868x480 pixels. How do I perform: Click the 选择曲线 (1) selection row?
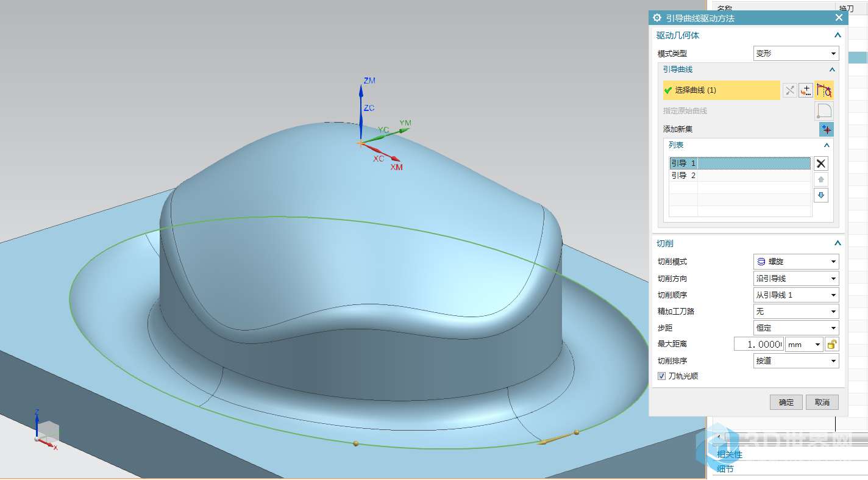pyautogui.click(x=722, y=90)
